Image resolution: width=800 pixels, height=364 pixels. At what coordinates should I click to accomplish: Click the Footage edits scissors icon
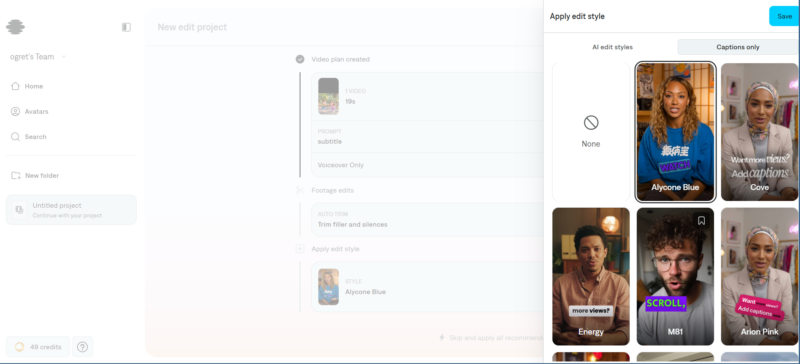[x=300, y=190]
